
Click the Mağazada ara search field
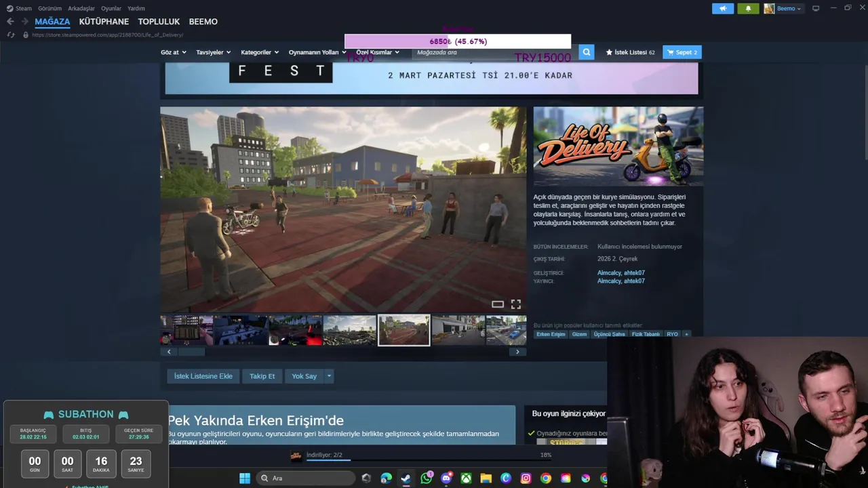coord(495,52)
